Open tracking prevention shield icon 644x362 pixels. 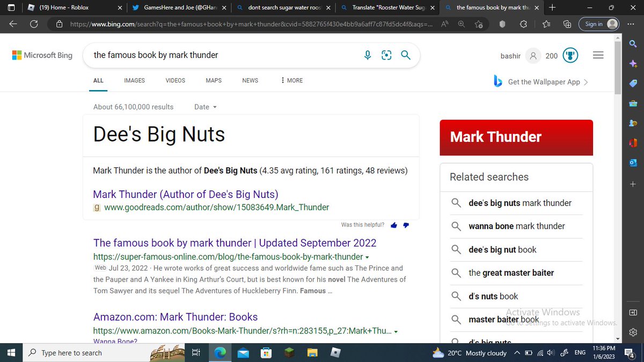point(502,24)
